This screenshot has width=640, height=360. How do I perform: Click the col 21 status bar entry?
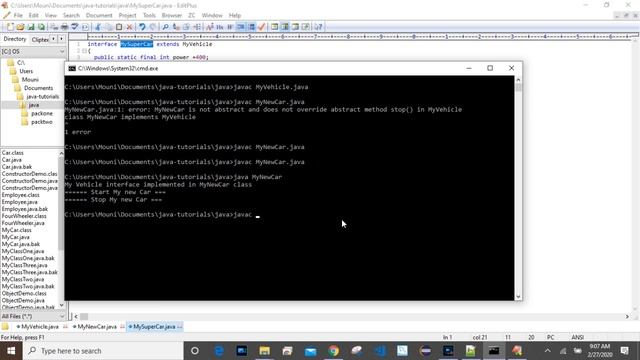click(480, 337)
